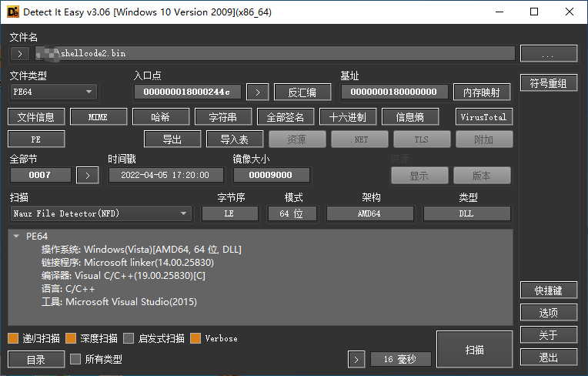Maximize the Detect It Easy window
Screen dimensions: 588x376
(534, 12)
